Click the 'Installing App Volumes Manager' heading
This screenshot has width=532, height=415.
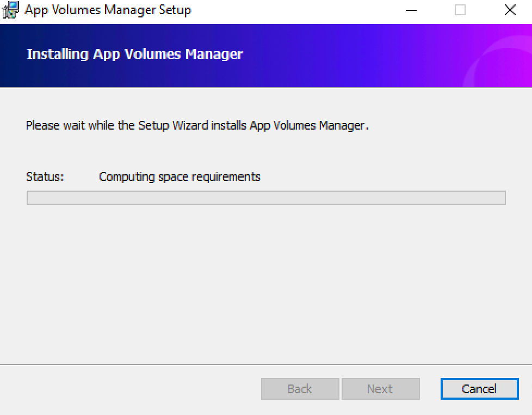point(134,54)
